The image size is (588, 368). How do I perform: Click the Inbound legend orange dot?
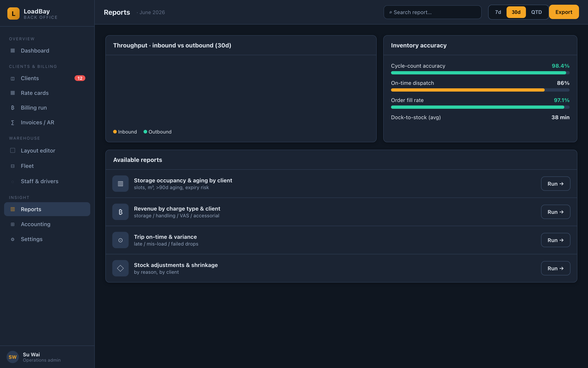115,132
